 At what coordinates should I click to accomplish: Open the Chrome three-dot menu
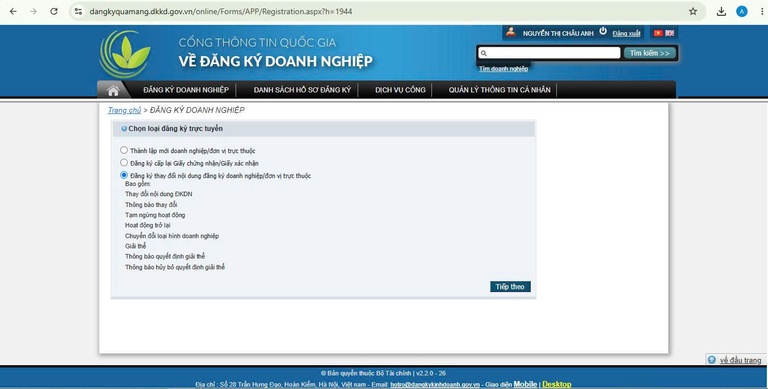pyautogui.click(x=761, y=11)
